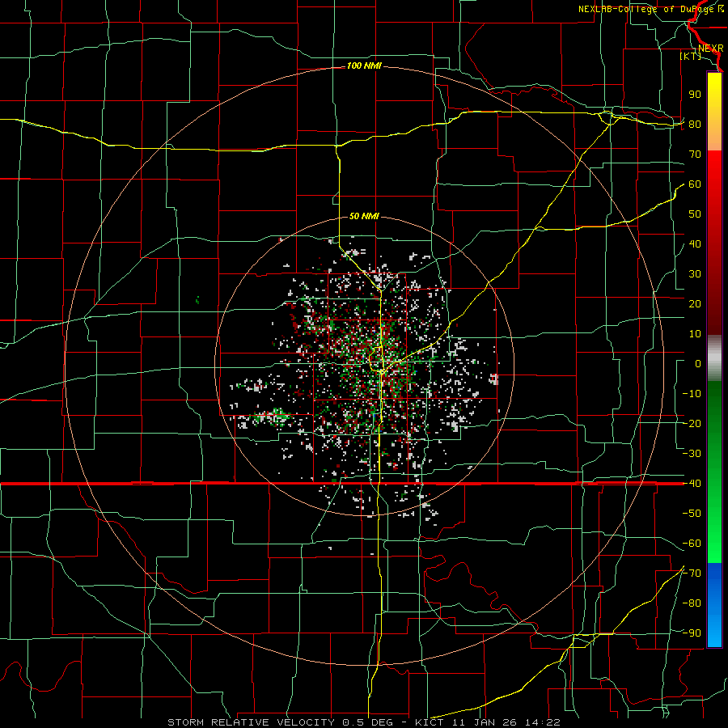Click the -10 value on the velocity scale
728x728 pixels.
point(692,394)
